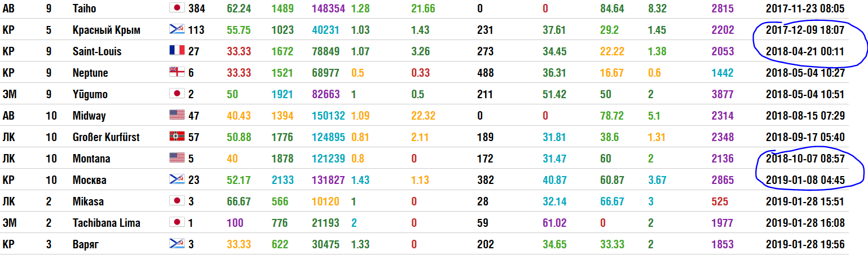The width and height of the screenshot is (868, 259).
Task: Select the ship name Taiho
Action: coord(84,8)
